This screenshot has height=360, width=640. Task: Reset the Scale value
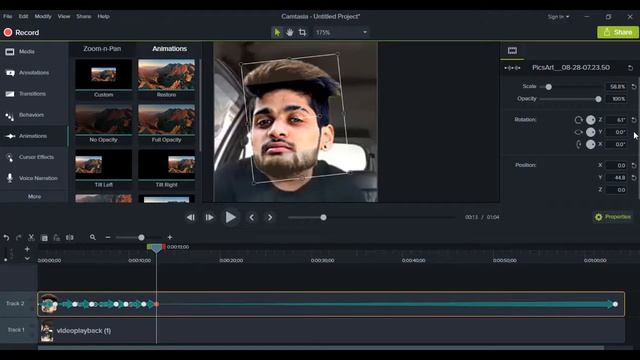[x=634, y=87]
